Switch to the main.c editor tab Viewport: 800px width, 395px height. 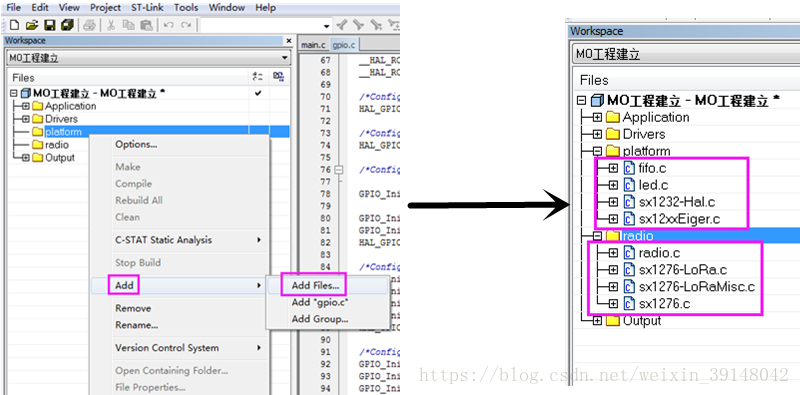pyautogui.click(x=313, y=45)
